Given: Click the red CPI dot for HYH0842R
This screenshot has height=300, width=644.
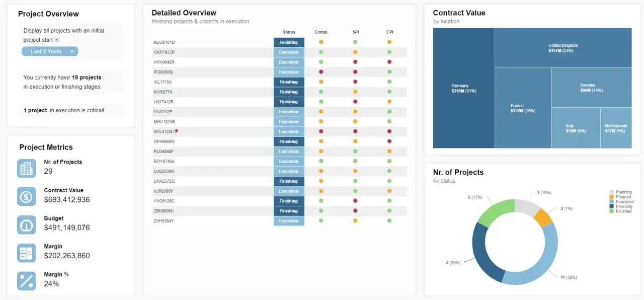Looking at the screenshot, I should click(x=389, y=62).
